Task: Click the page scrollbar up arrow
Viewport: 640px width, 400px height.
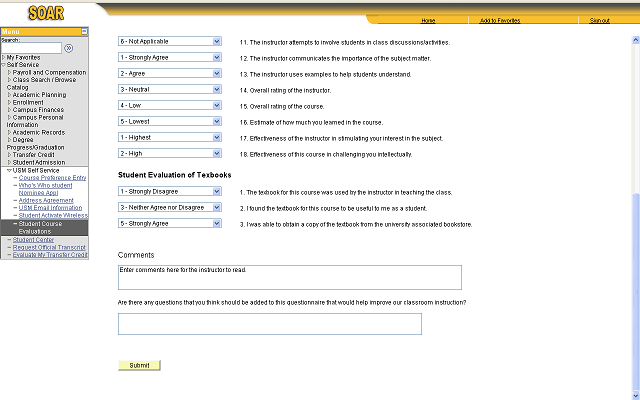Action: [636, 40]
